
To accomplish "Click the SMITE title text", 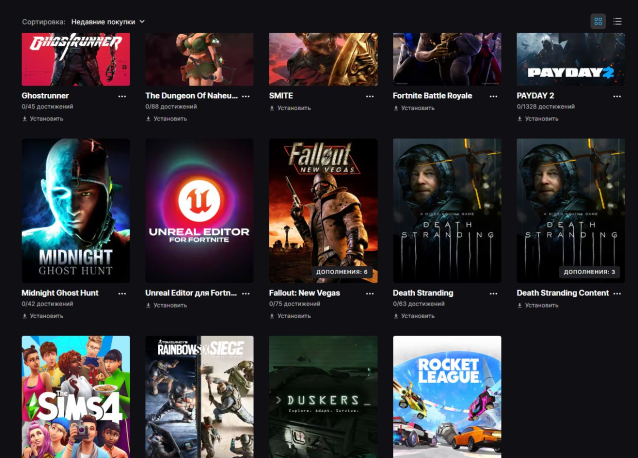I will [281, 96].
